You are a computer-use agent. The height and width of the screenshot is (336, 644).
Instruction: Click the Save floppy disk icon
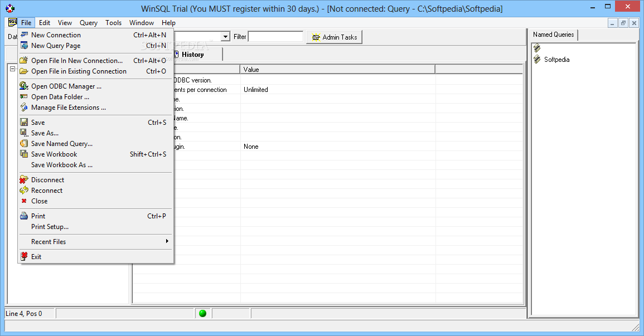24,122
